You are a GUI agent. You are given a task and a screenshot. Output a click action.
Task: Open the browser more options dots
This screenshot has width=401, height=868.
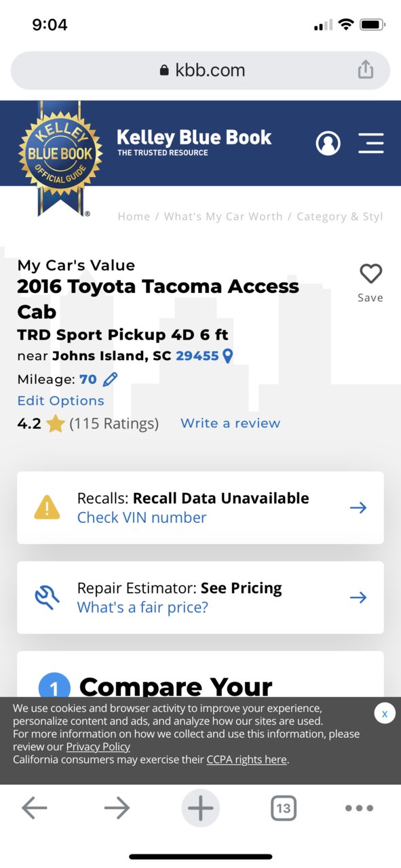click(x=359, y=808)
